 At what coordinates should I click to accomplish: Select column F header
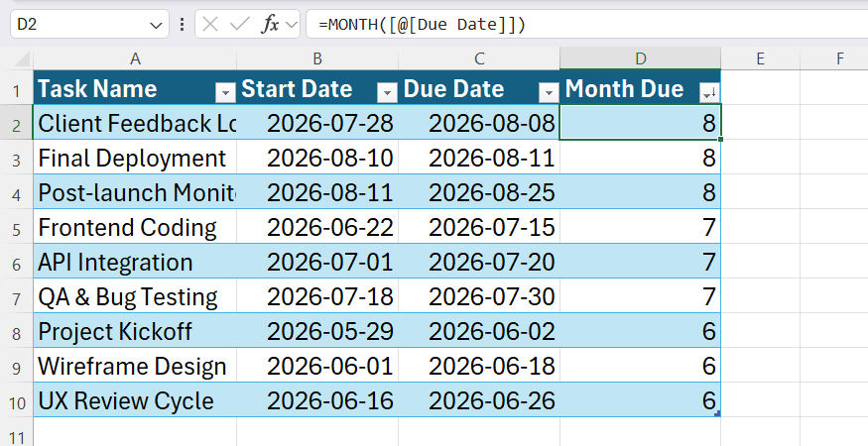[x=834, y=58]
